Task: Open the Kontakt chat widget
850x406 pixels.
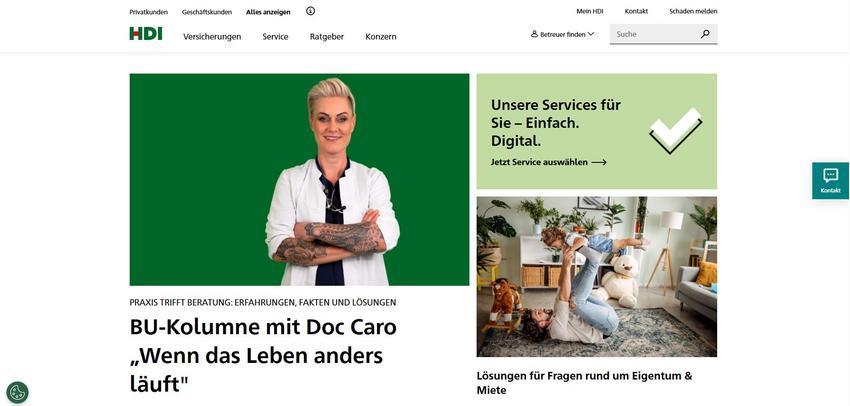Action: [x=830, y=181]
